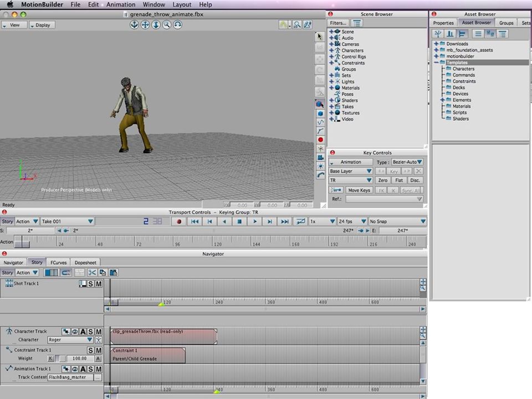
Task: Switch to the FCurves tab
Action: tap(58, 263)
